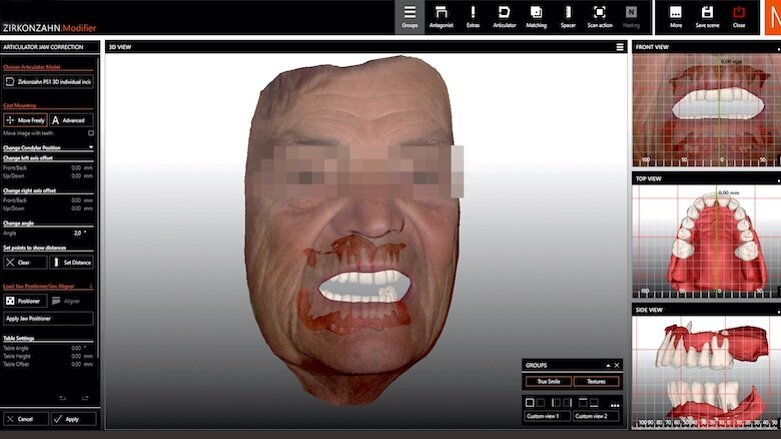Edit right axis Up/Down value
Screen dimensions: 781x439
(x=75, y=208)
